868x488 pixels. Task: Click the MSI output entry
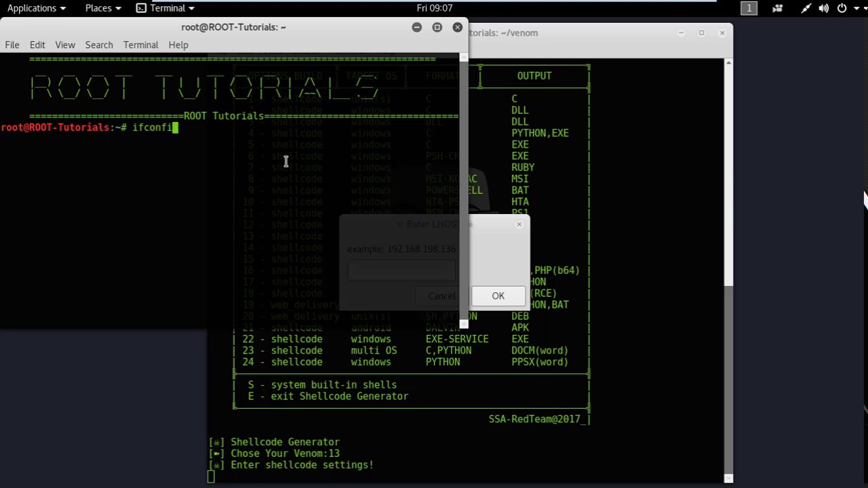(x=519, y=179)
